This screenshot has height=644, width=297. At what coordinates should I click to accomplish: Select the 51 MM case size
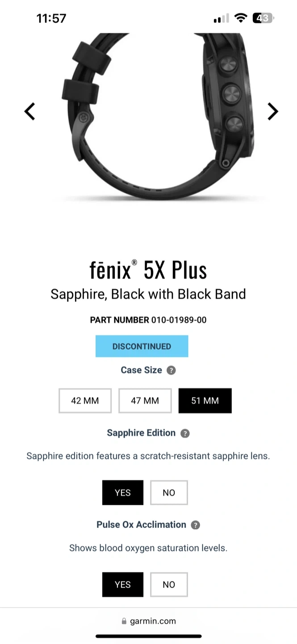coord(205,401)
